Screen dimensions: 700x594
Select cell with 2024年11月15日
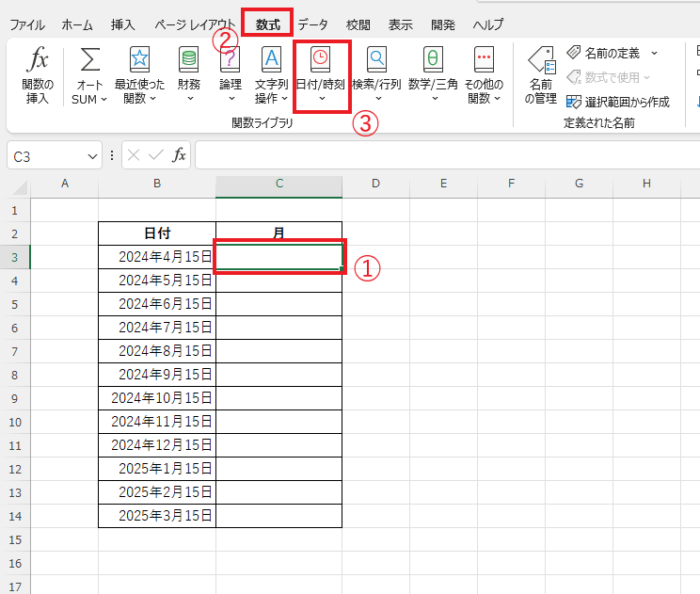pyautogui.click(x=157, y=422)
